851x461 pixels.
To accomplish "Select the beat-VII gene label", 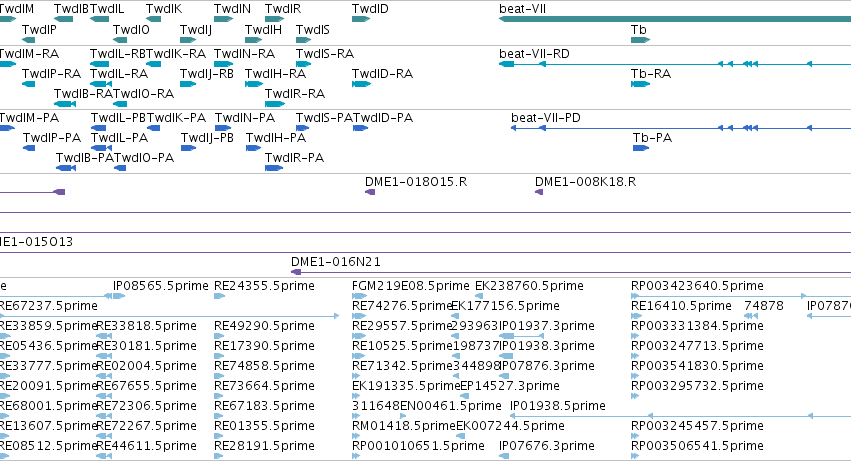I will (x=522, y=9).
